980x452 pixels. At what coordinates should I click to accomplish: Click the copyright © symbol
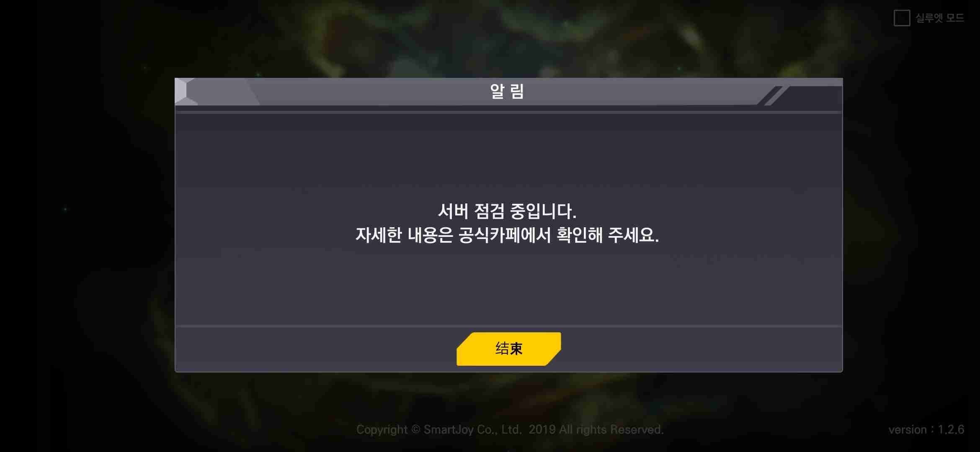415,429
